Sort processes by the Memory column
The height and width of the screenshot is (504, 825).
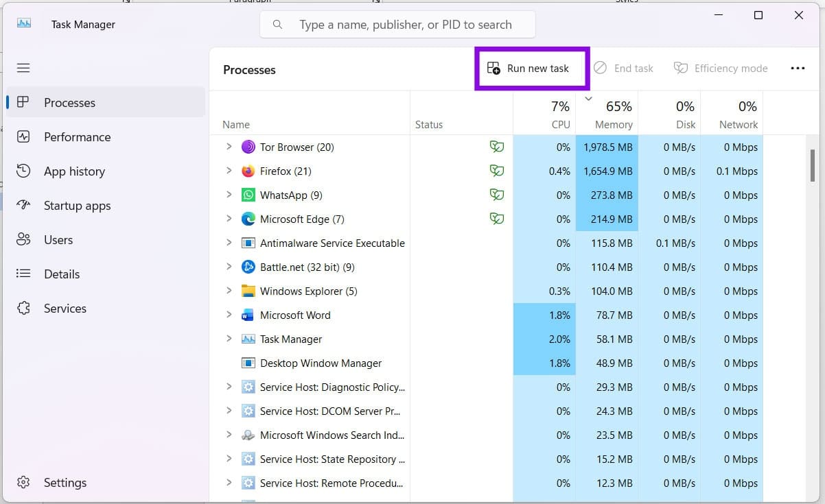pyautogui.click(x=607, y=113)
